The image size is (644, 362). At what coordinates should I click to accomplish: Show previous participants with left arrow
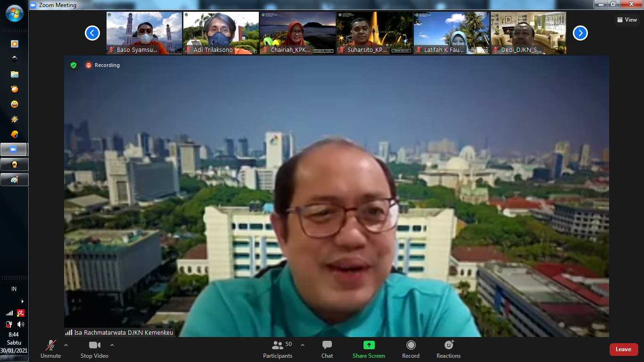click(x=92, y=33)
